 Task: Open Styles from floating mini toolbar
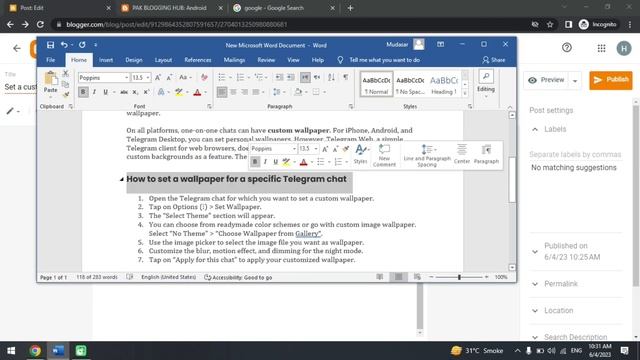click(361, 154)
